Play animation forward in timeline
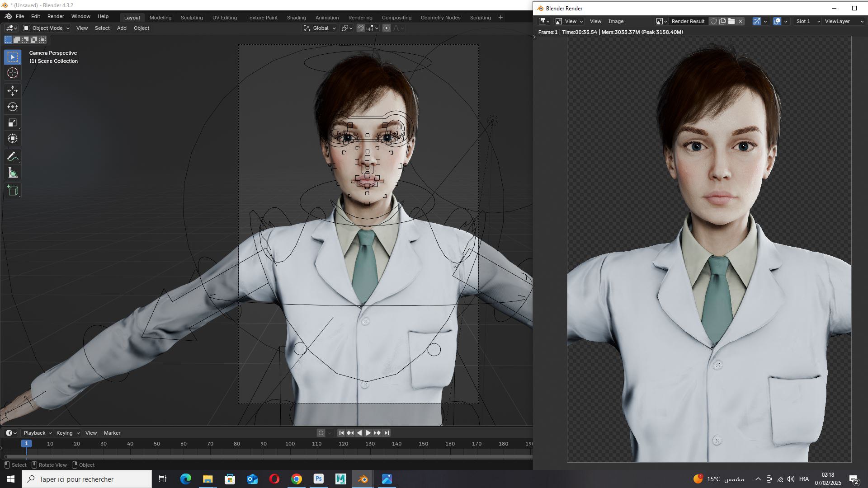The width and height of the screenshot is (868, 488). pyautogui.click(x=368, y=433)
